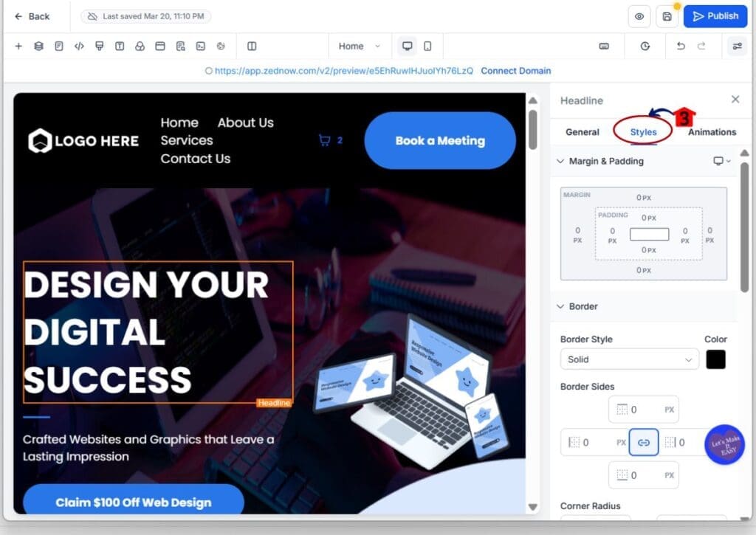The image size is (756, 535).
Task: Open the version history clock icon
Action: tap(645, 46)
